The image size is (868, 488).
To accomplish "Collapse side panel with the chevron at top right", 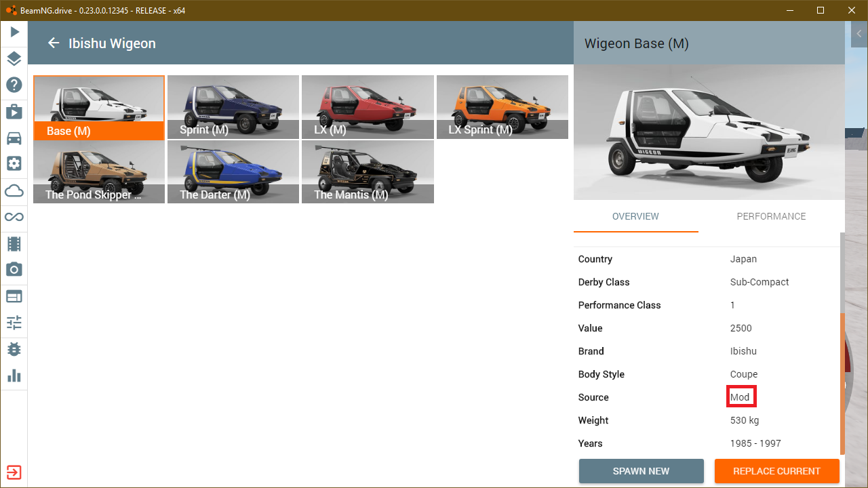I will 859,34.
